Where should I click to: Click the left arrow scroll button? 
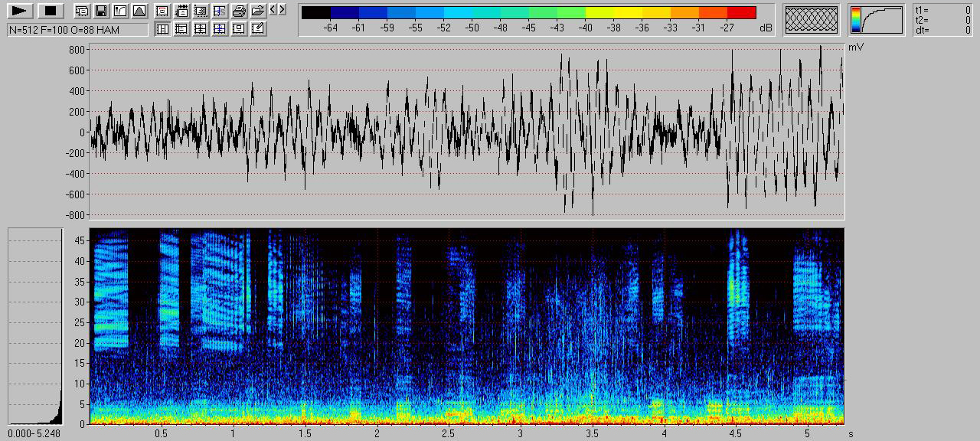273,9
